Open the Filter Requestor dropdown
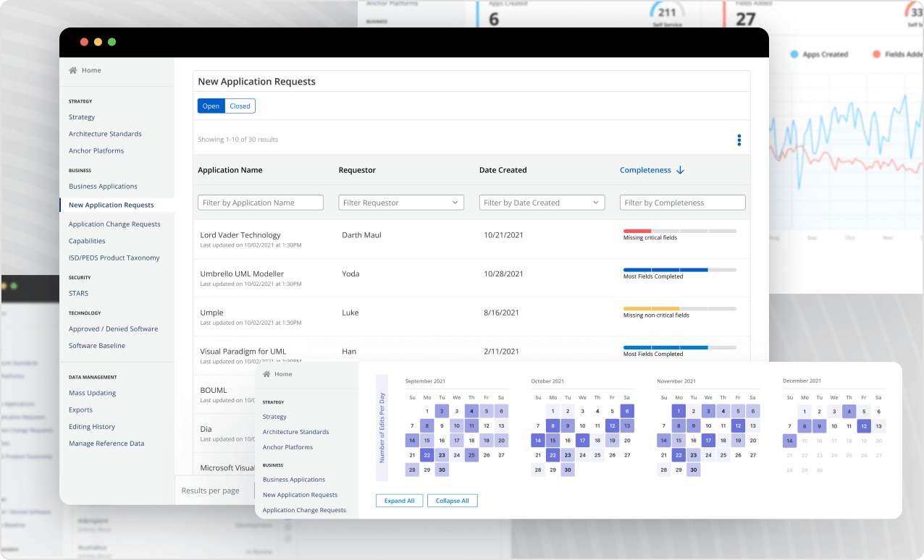 coord(401,203)
